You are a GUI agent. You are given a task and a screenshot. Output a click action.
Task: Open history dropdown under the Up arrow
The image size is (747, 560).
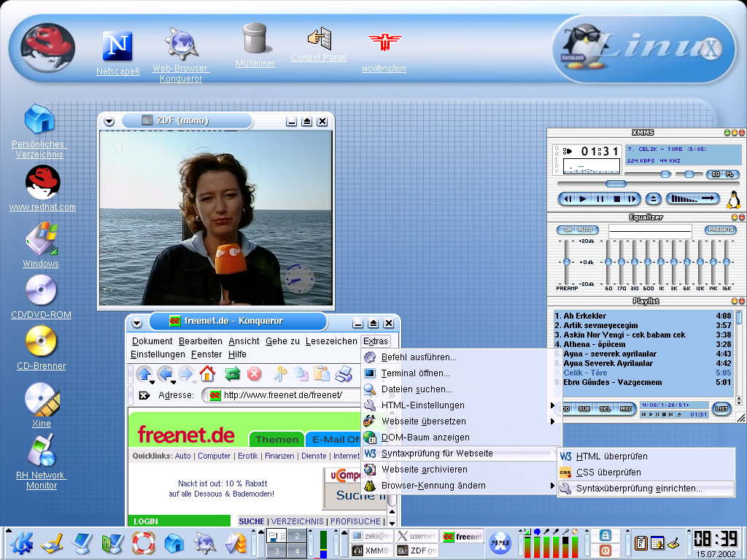(152, 381)
